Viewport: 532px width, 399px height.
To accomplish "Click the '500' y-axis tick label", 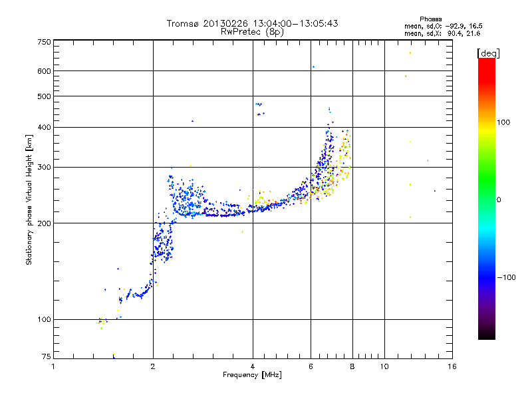I will click(44, 96).
